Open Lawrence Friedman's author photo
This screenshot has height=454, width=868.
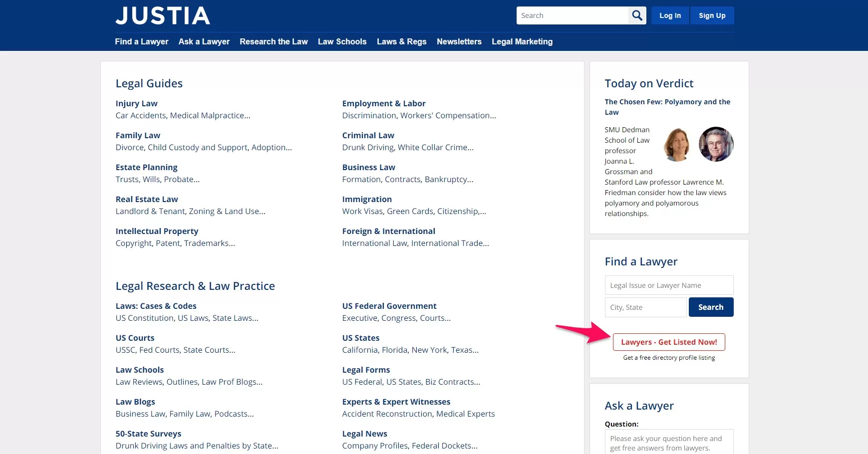click(716, 144)
